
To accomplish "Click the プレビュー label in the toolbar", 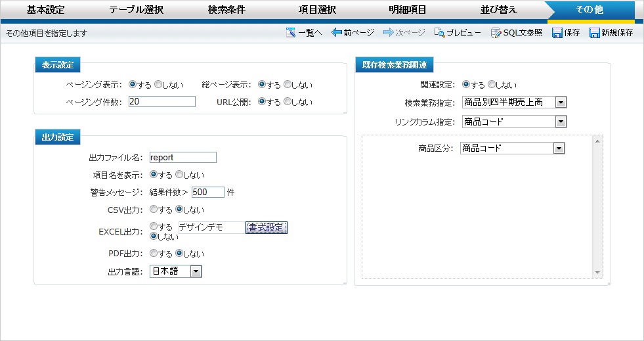I will (x=463, y=32).
